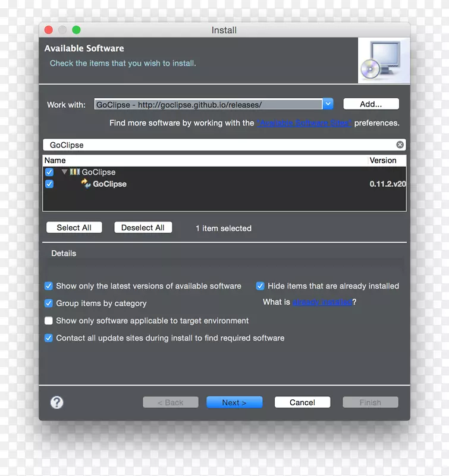Enable Show only software applicable to target

49,321
